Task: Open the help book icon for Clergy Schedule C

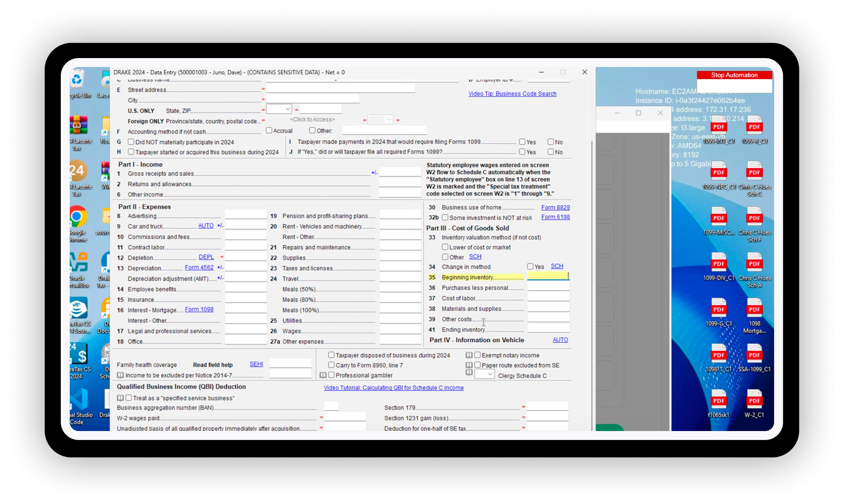Action: [469, 373]
